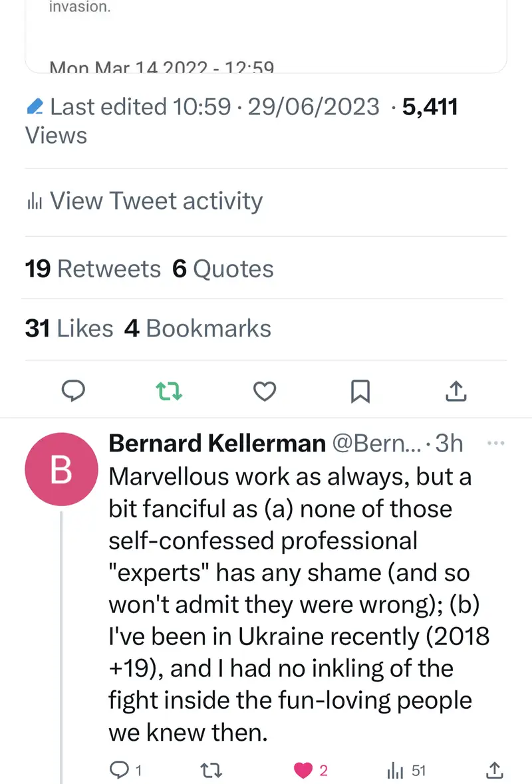The width and height of the screenshot is (532, 784).
Task: Open the Bernard Kellerman profile name
Action: (x=216, y=444)
